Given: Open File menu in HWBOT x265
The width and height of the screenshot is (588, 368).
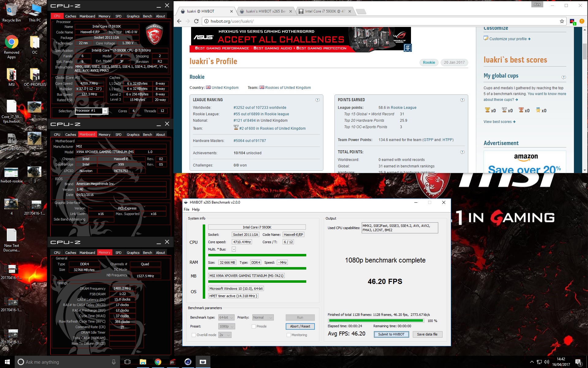Looking at the screenshot, I should pyautogui.click(x=187, y=209).
